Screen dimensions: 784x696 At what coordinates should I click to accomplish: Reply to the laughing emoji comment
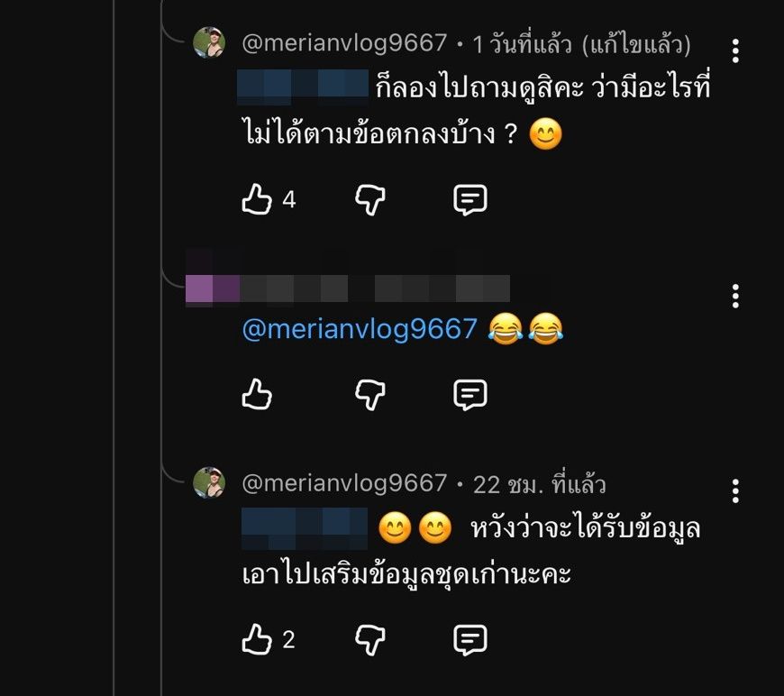coord(469,394)
